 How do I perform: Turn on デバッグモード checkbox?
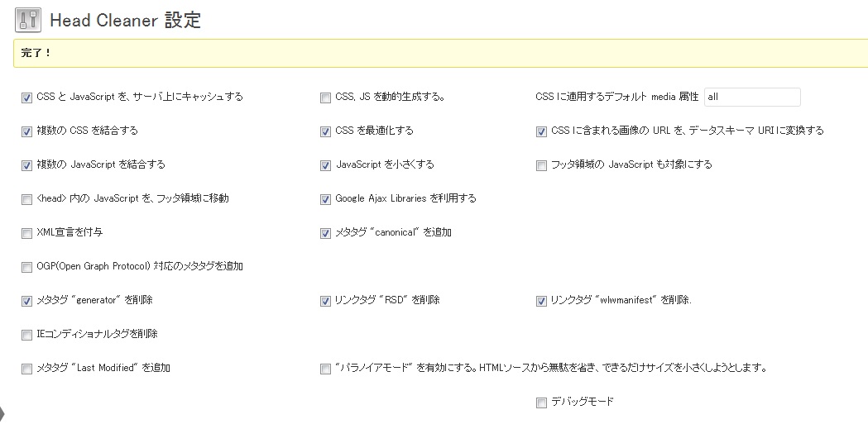(x=542, y=403)
